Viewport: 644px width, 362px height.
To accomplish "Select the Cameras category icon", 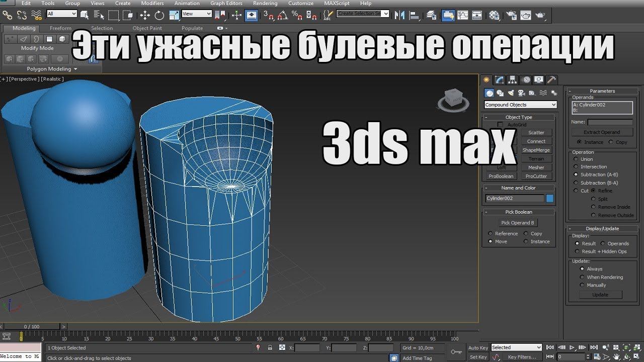I will coord(521,93).
